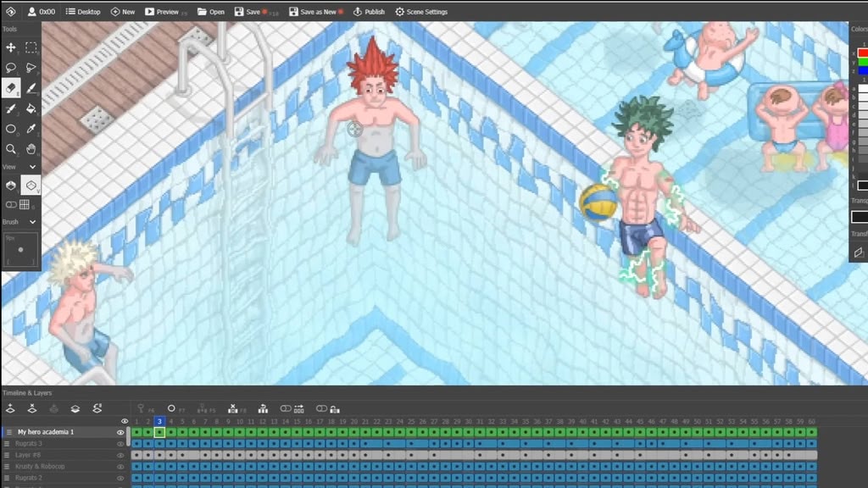Collapse the View section chevron

pyautogui.click(x=33, y=167)
